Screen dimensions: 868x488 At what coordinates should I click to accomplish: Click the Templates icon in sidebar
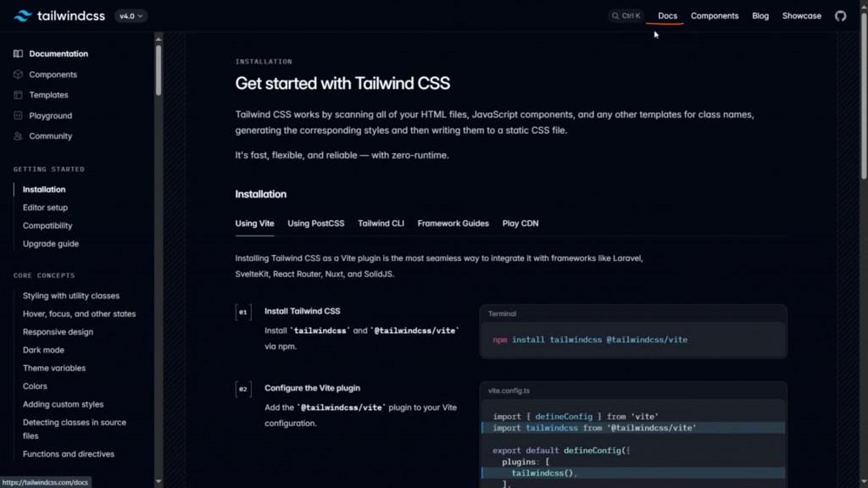pos(18,95)
